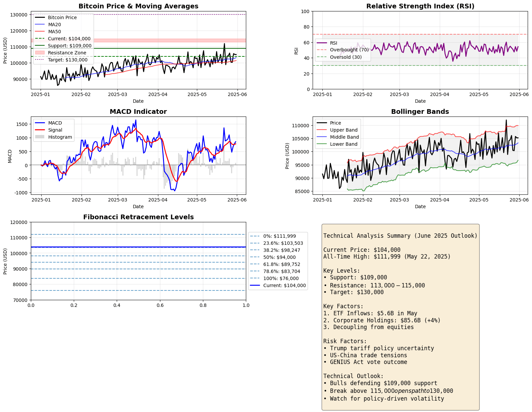Click 'Decoupling from equities' line
This screenshot has width=532, height=412.
[x=369, y=327]
